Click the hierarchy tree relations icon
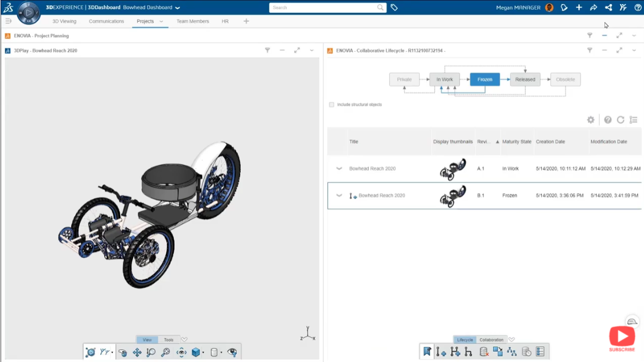644x362 pixels. click(x=512, y=352)
